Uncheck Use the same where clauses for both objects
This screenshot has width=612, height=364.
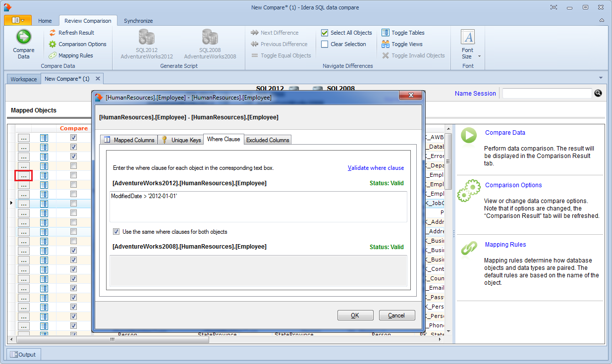point(116,231)
